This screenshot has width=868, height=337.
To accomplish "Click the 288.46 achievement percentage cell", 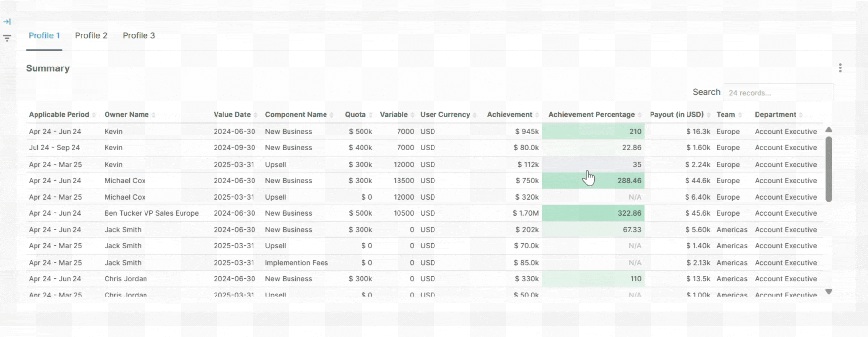I will click(x=593, y=180).
